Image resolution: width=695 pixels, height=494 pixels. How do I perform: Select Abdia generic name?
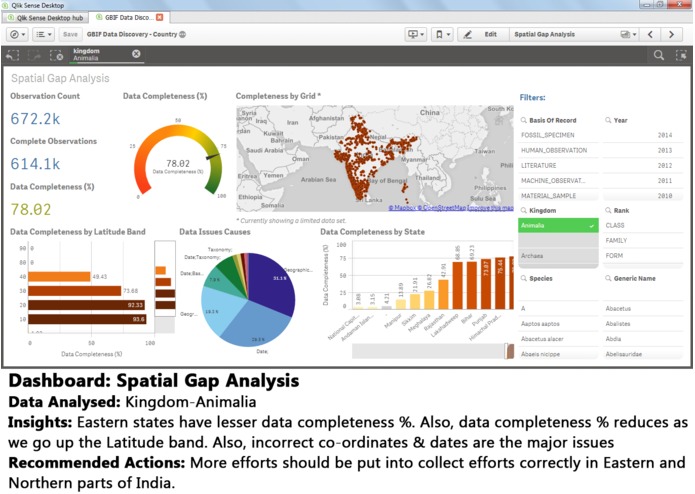(643, 339)
